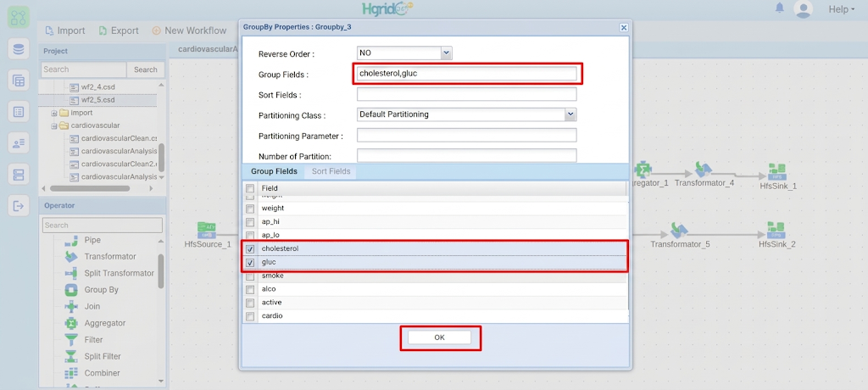Pick the Split Transformator operator icon
The image size is (868, 390).
(x=71, y=273)
